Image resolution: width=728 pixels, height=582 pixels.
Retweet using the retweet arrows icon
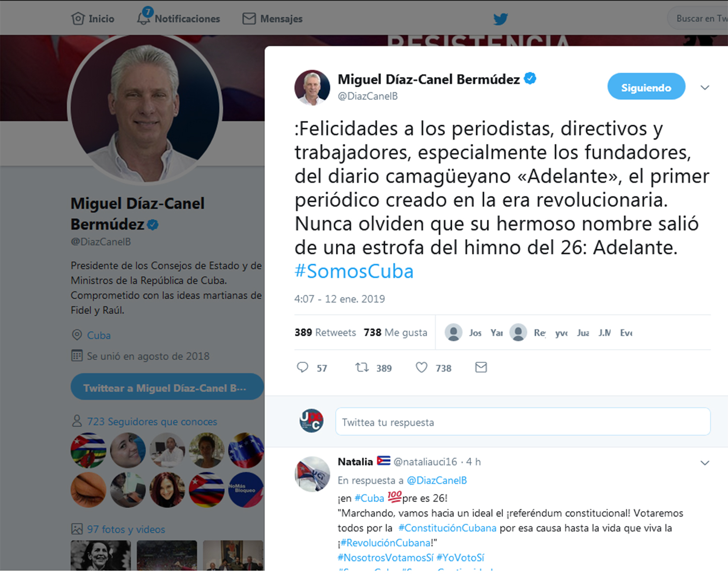(x=362, y=367)
